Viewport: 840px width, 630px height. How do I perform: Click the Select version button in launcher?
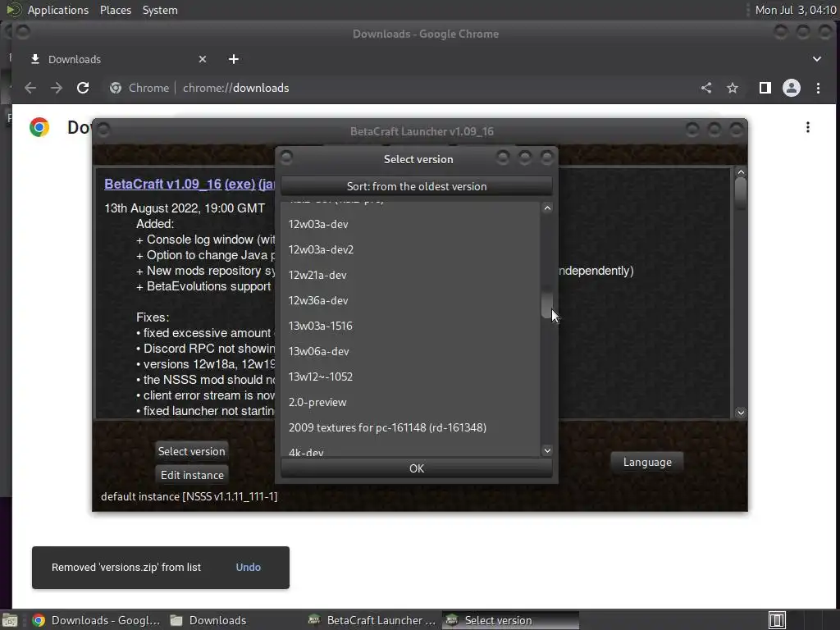[191, 451]
